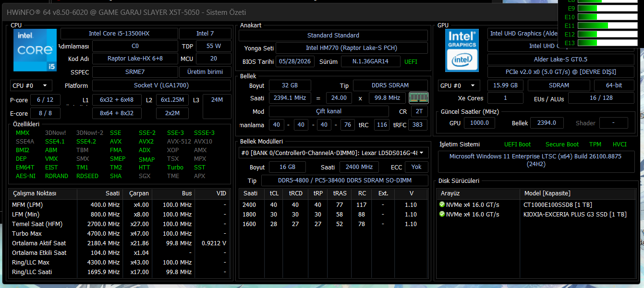Click the tCL column header
The width and height of the screenshot is (644, 288).
click(x=274, y=193)
